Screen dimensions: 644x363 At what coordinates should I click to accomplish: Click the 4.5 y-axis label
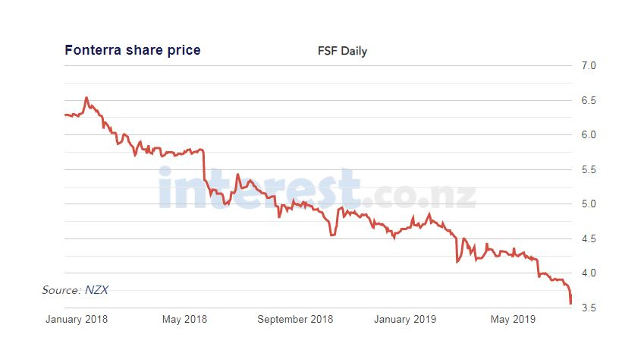[589, 238]
